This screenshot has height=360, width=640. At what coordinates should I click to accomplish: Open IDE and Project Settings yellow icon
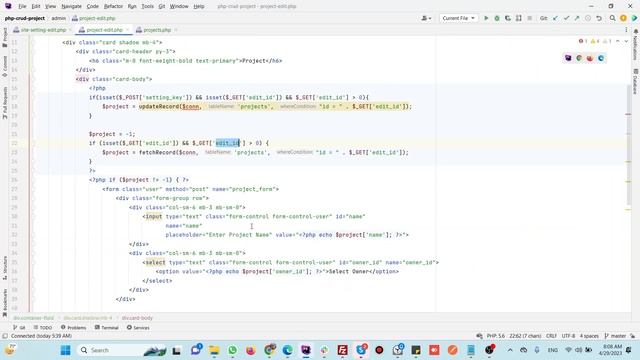click(x=623, y=18)
